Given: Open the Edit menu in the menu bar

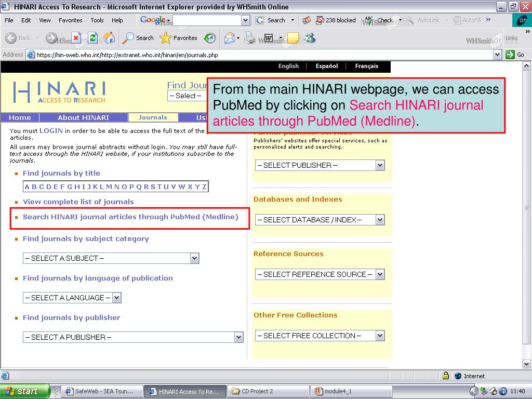Looking at the screenshot, I should tap(26, 20).
